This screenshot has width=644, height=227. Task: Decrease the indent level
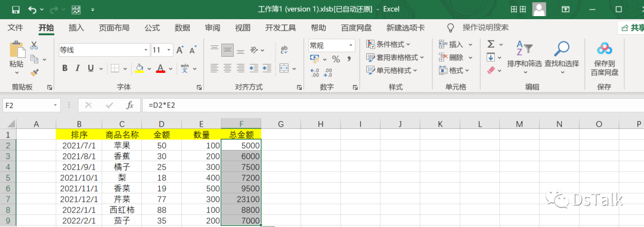coord(254,68)
